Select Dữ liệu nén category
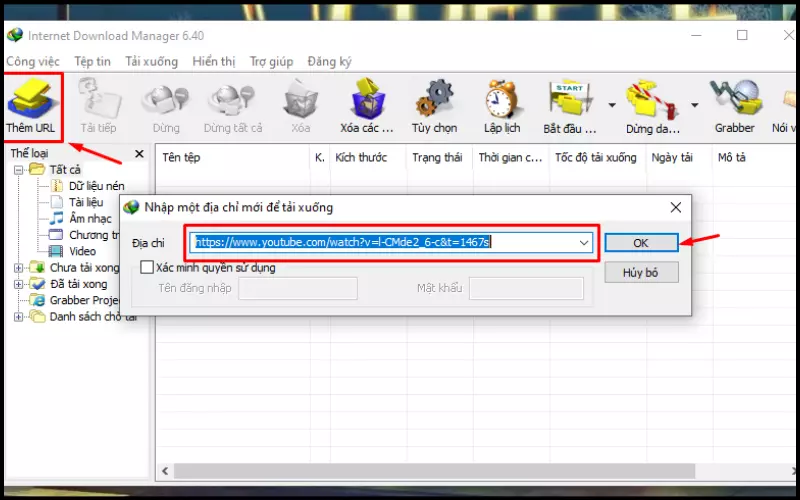This screenshot has height=500, width=800. [x=96, y=186]
